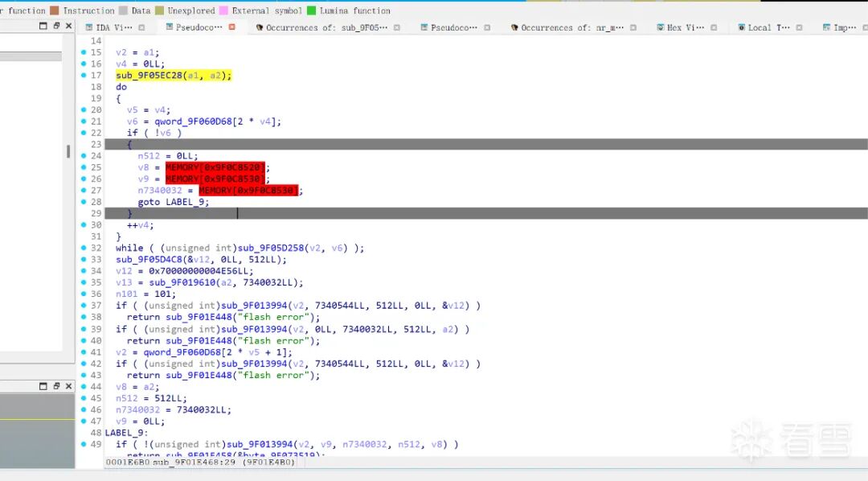
Task: Toggle breakpoint dot on line 37
Action: [x=84, y=306]
